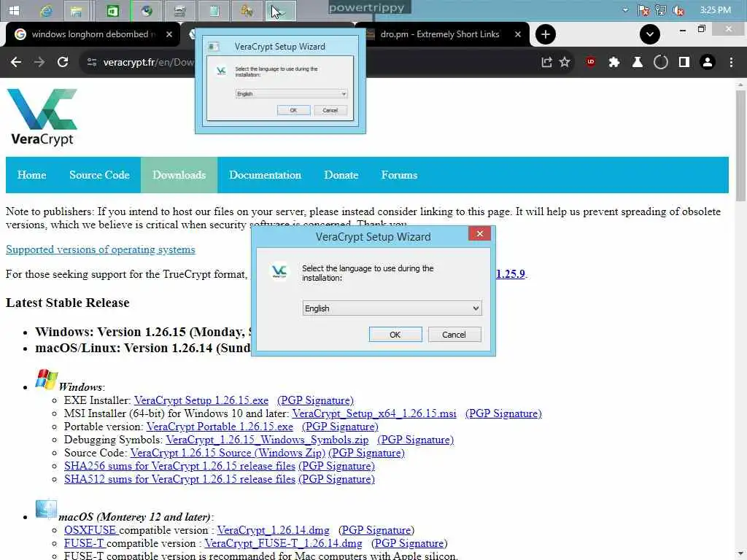Close the VeraCrypt Setup Wizard dialog

pyautogui.click(x=480, y=233)
